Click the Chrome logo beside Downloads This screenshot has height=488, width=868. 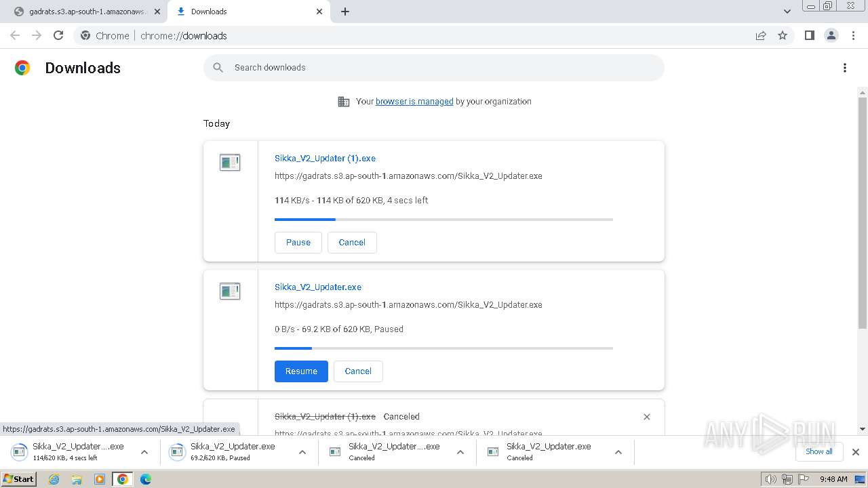coord(22,68)
